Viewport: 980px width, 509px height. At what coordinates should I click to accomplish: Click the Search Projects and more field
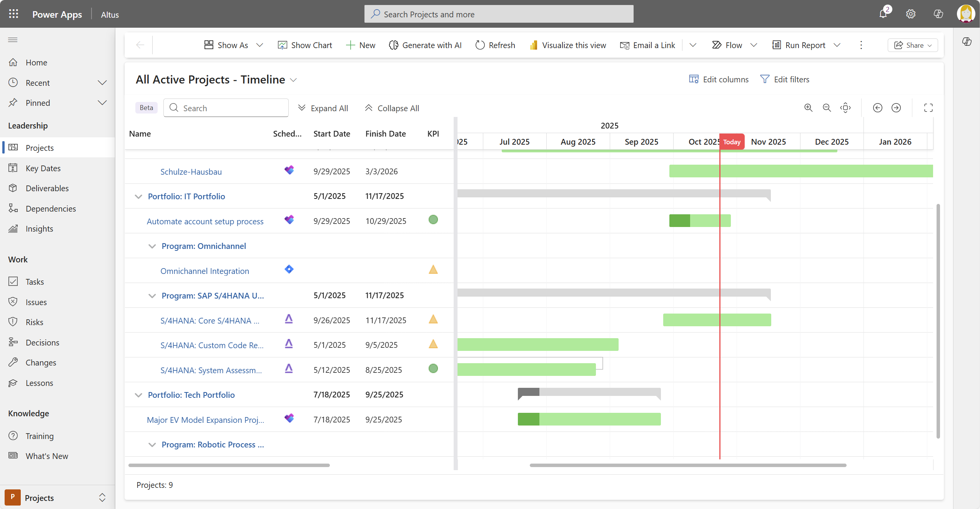[498, 14]
